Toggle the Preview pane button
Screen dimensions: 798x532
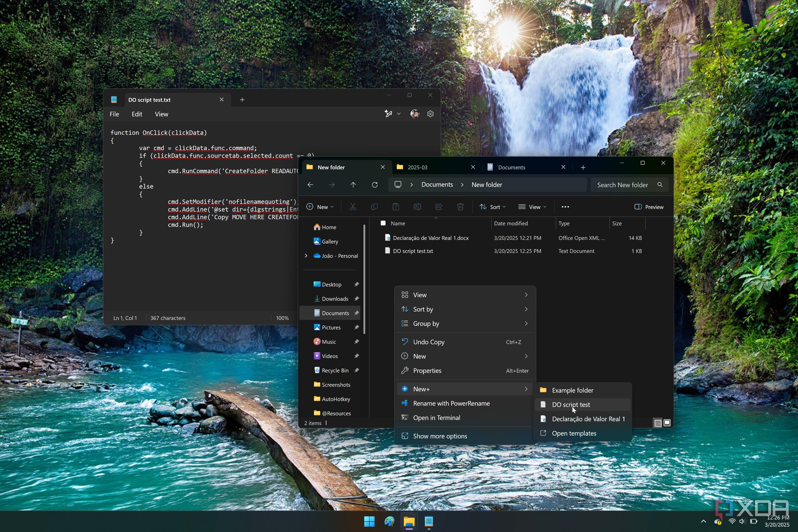[x=649, y=207]
